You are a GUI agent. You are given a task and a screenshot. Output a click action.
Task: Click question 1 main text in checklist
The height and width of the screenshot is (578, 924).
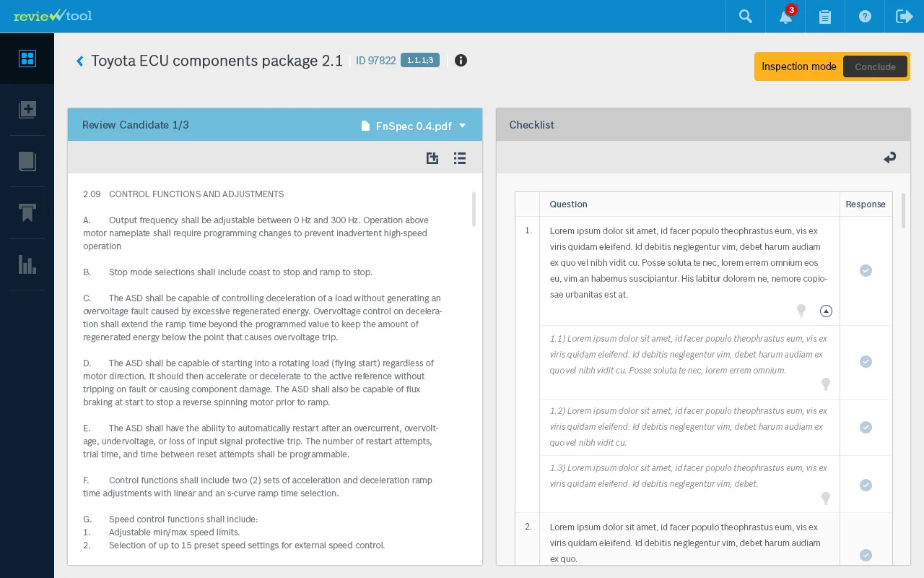pos(689,262)
